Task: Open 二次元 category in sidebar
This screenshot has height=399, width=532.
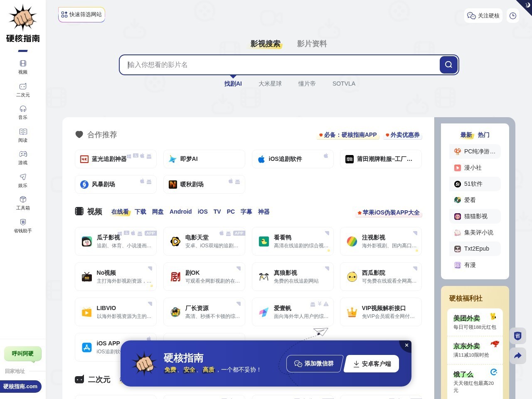Action: coord(23,90)
